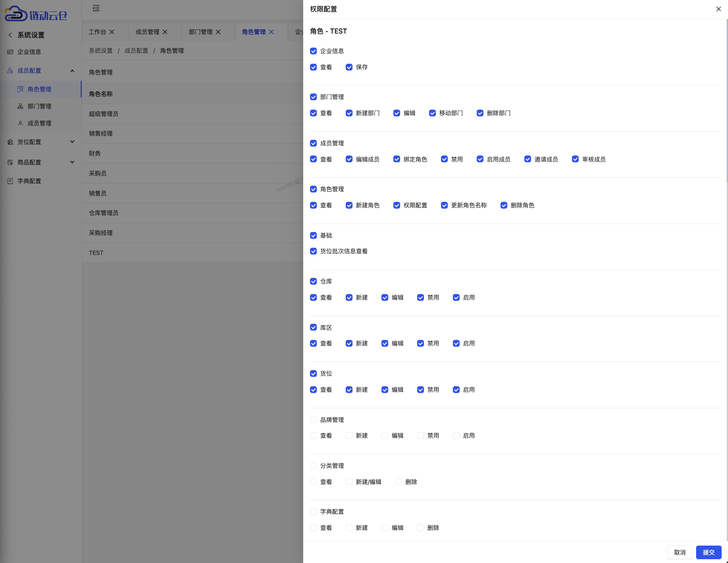This screenshot has height=563, width=728.
Task: Close the 工作台 tab with its X
Action: click(112, 32)
